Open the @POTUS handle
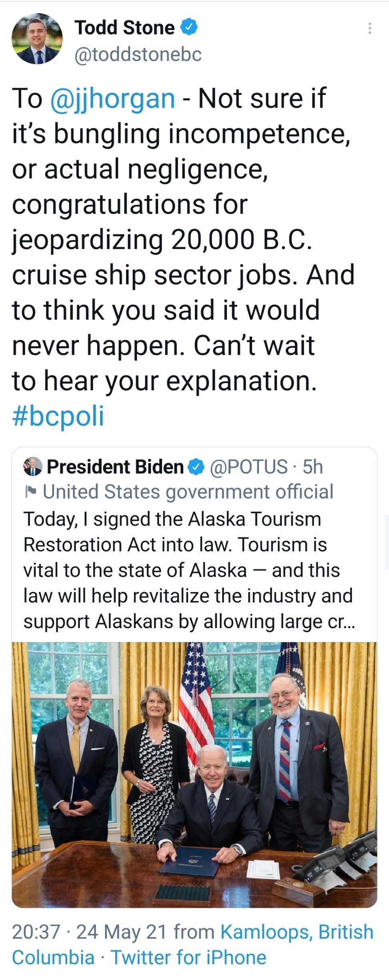 coord(249,467)
